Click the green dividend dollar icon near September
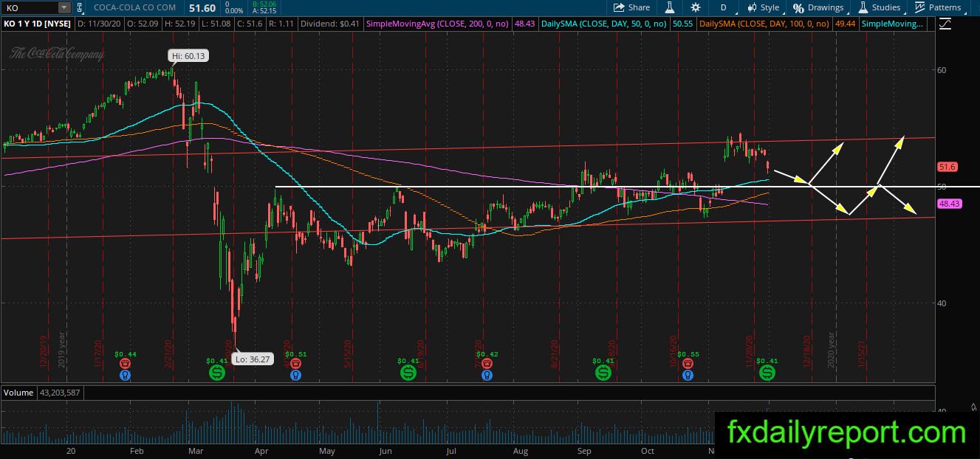980x459 pixels. pos(603,373)
